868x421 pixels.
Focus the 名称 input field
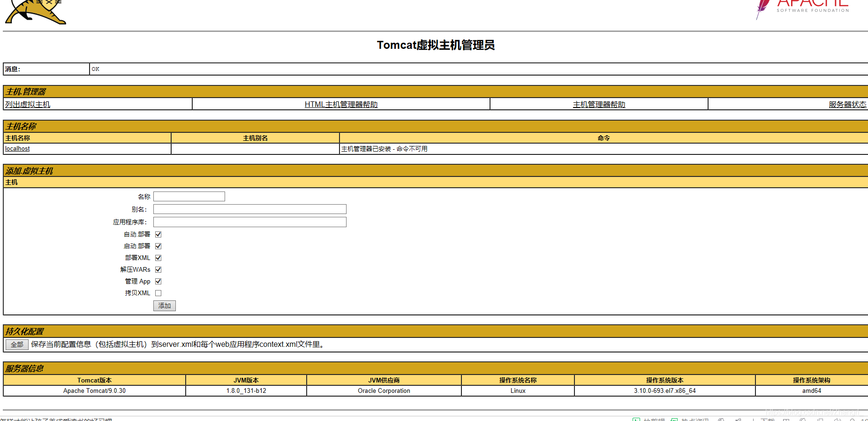(189, 196)
